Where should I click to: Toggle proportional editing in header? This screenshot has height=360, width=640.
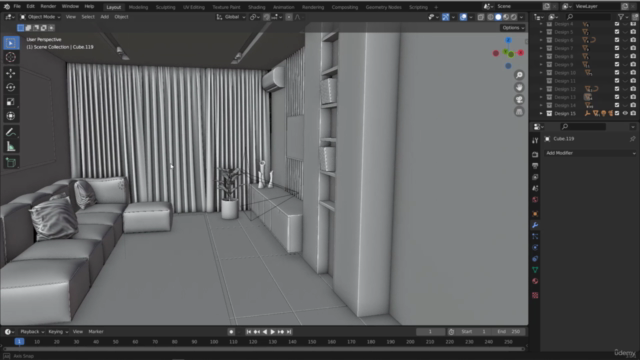289,17
